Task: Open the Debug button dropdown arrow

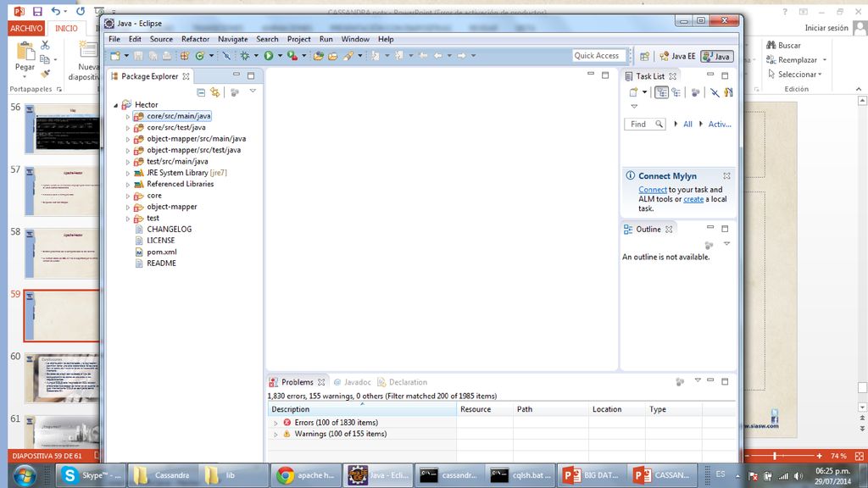Action: tap(256, 56)
